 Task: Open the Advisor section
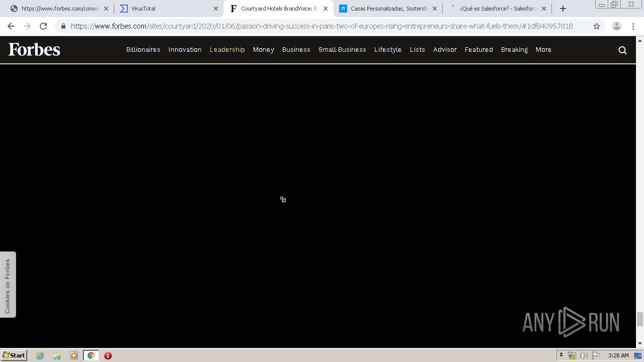(445, 49)
